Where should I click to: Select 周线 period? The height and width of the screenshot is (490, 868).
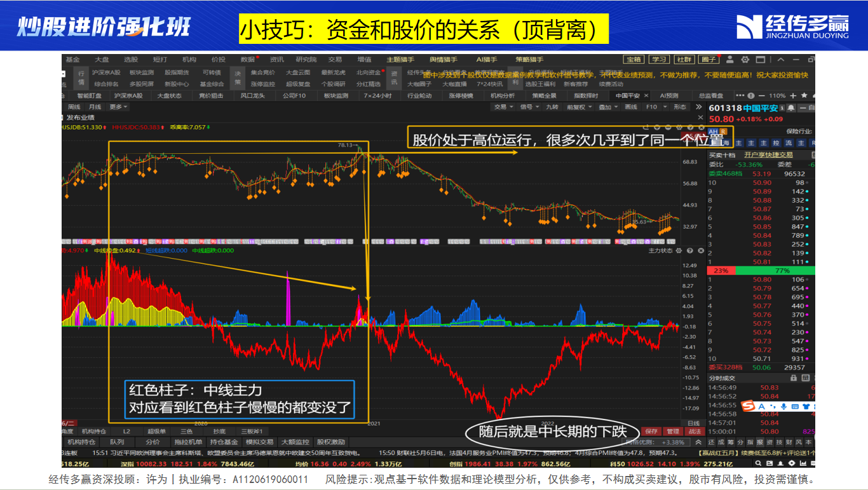coord(74,107)
